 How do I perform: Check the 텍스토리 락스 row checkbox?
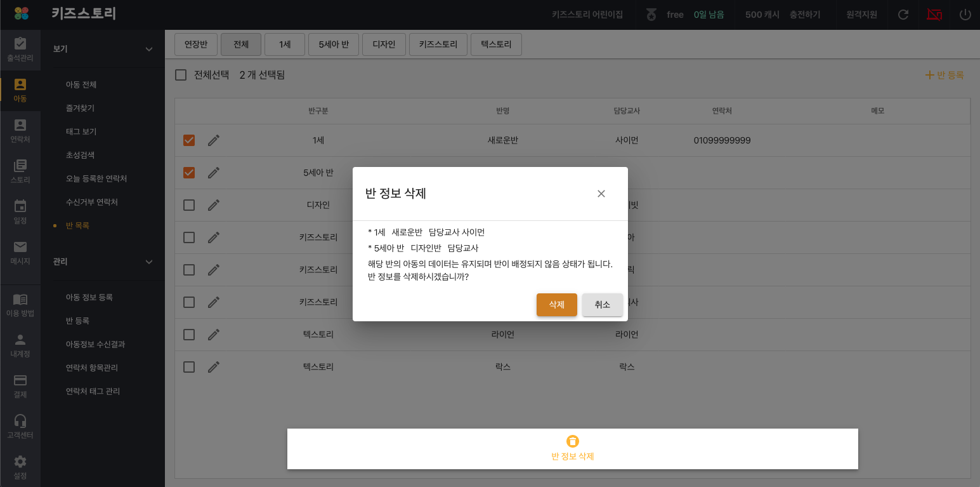click(189, 367)
